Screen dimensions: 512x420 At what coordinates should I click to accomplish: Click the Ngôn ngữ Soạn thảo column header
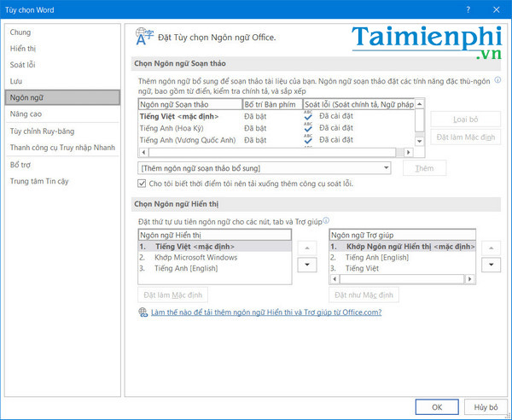[190, 104]
